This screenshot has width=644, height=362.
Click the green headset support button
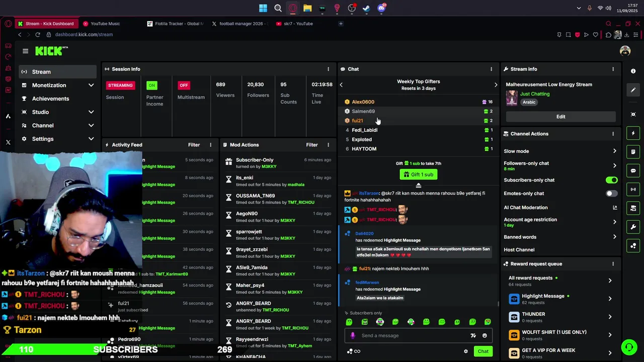click(628, 347)
